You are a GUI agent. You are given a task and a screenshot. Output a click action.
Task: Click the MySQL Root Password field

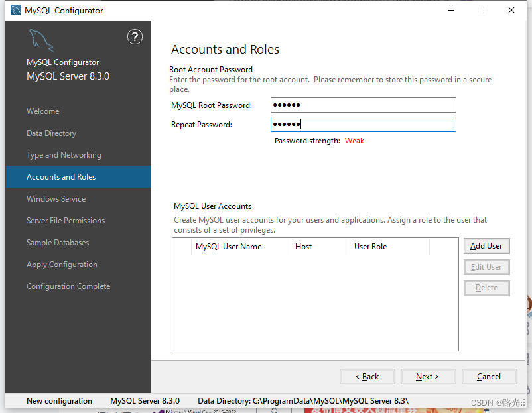point(363,105)
